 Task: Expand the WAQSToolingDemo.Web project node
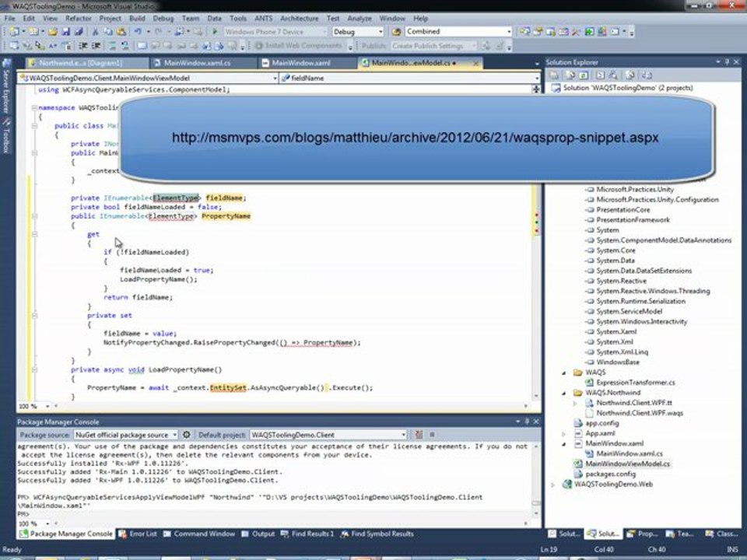pos(553,485)
